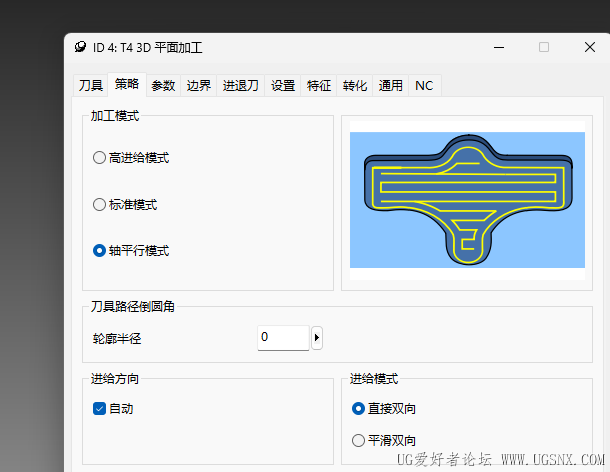
Task: Open the arrow menu beside 轮廓半径 field
Action: (317, 338)
